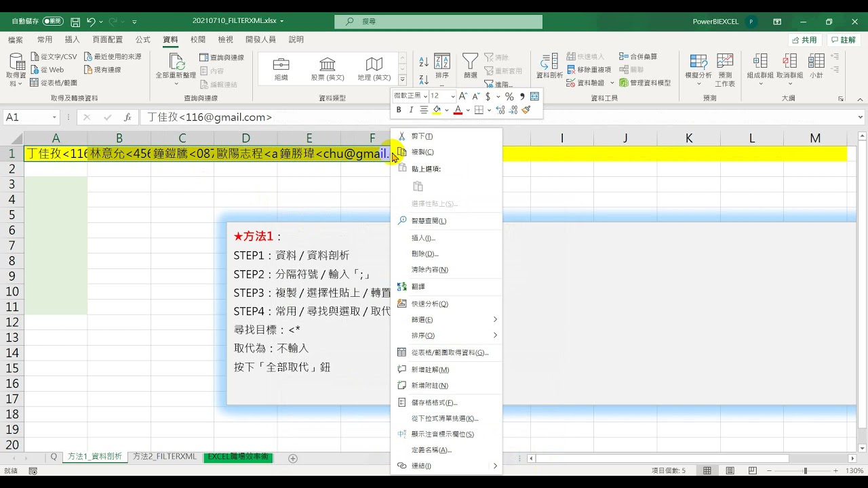Click Insert Function fx button
Screen dimensions: 868x488
click(127, 117)
